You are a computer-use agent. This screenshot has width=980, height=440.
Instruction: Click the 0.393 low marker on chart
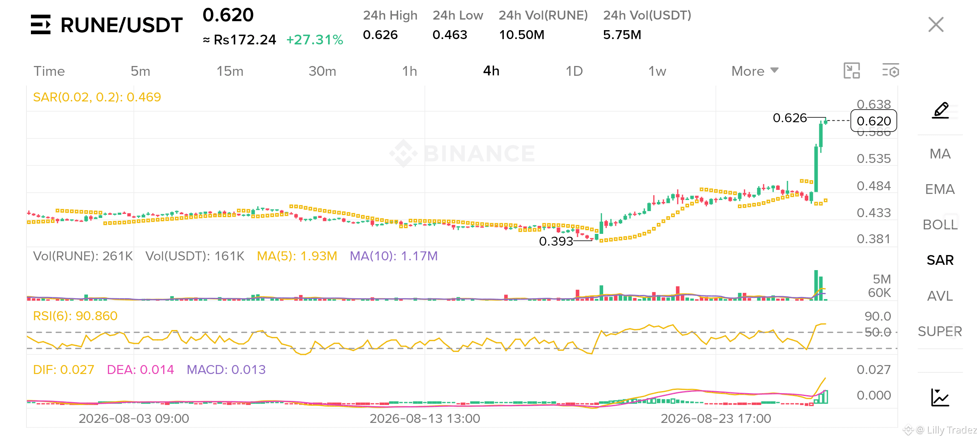pyautogui.click(x=556, y=241)
